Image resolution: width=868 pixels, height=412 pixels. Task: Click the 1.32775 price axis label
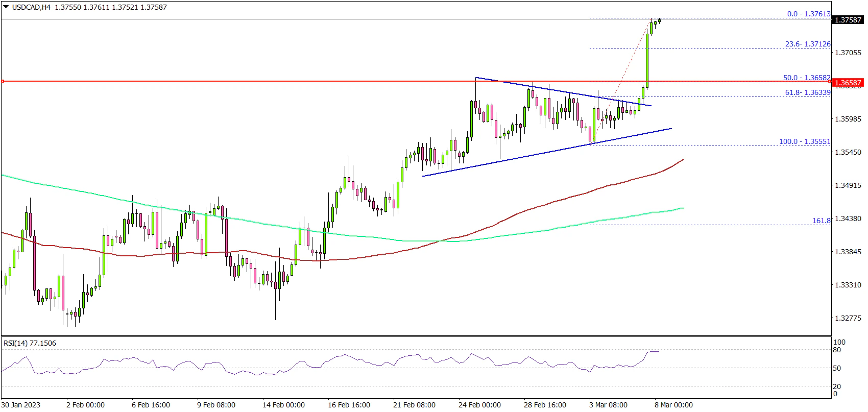click(848, 318)
